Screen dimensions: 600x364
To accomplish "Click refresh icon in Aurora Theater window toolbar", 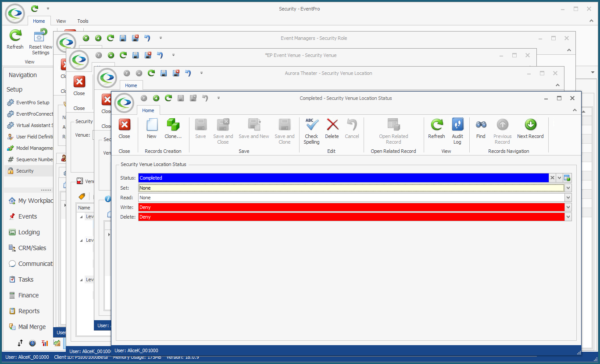I will [151, 73].
